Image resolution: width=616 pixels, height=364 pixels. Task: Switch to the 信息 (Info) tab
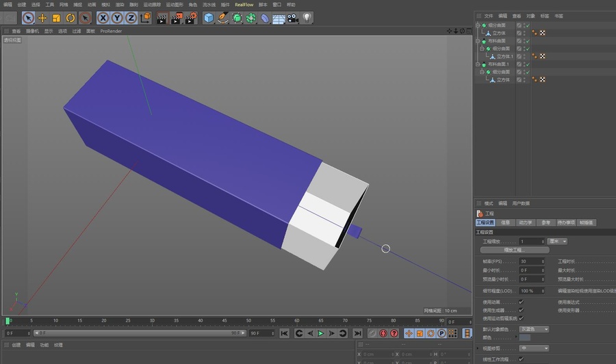click(x=505, y=222)
